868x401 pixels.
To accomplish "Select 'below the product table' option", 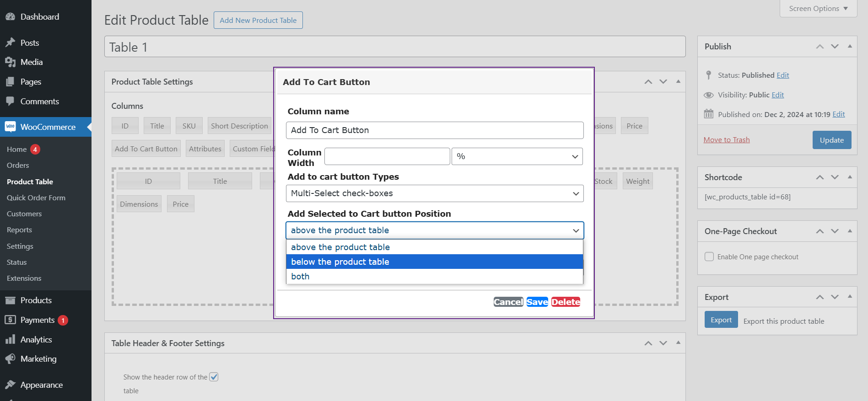I will 434,262.
